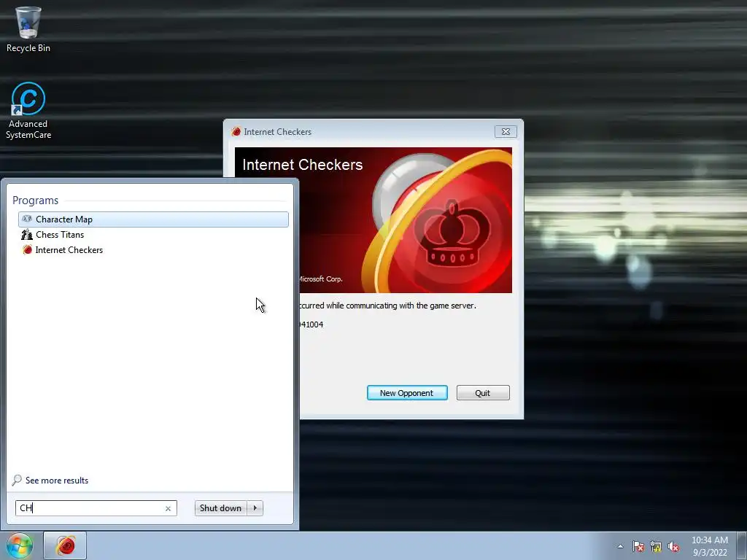Click the Internet Checkers red icon in results
This screenshot has width=747, height=560.
(27, 250)
